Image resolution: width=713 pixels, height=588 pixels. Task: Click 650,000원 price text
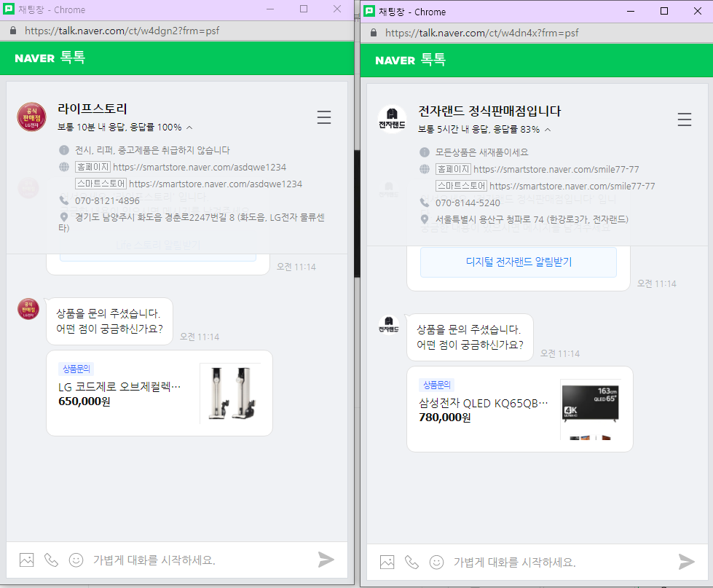point(84,401)
